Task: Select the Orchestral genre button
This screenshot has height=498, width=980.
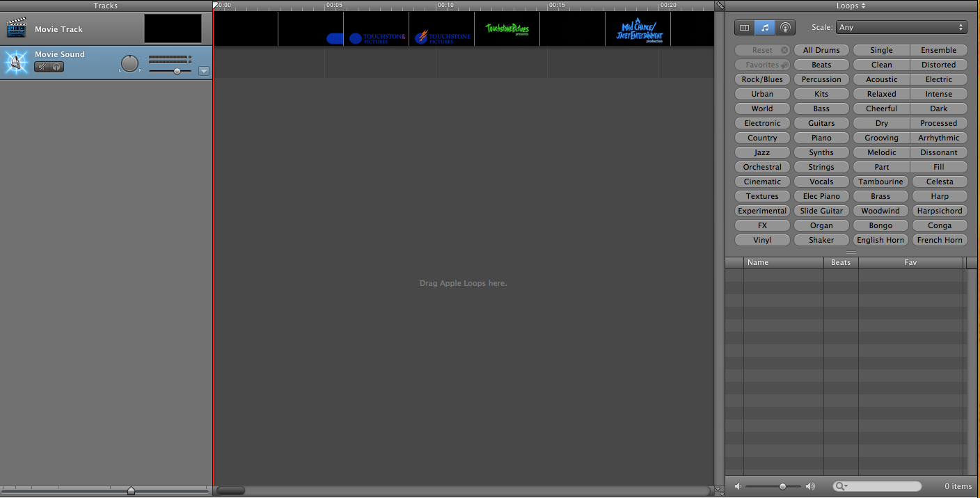Action: point(762,167)
